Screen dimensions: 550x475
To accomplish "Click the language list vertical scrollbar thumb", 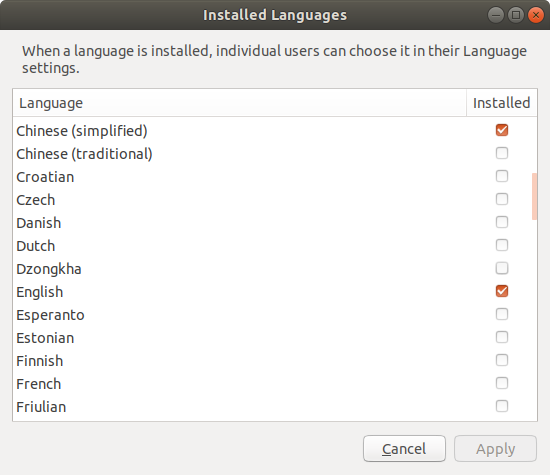I will tap(534, 196).
